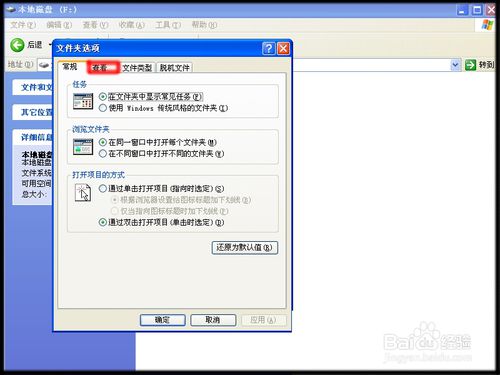
Task: Open the address bar dropdown arrow
Action: (455, 65)
